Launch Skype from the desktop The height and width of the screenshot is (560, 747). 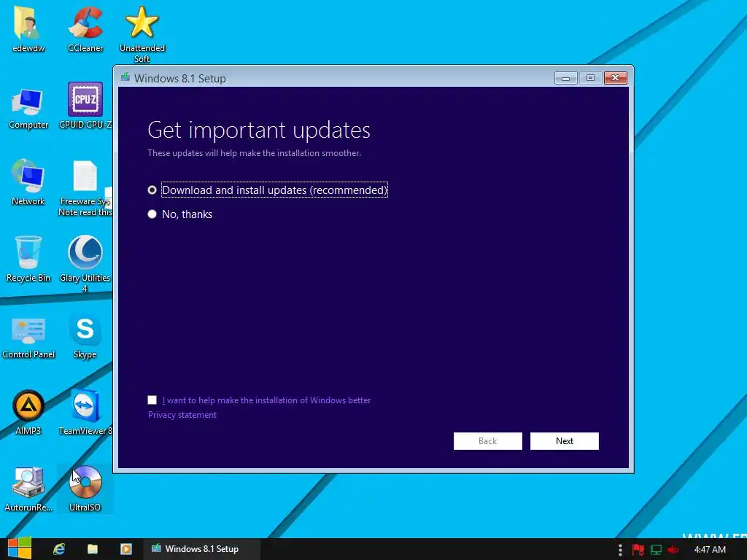tap(85, 336)
